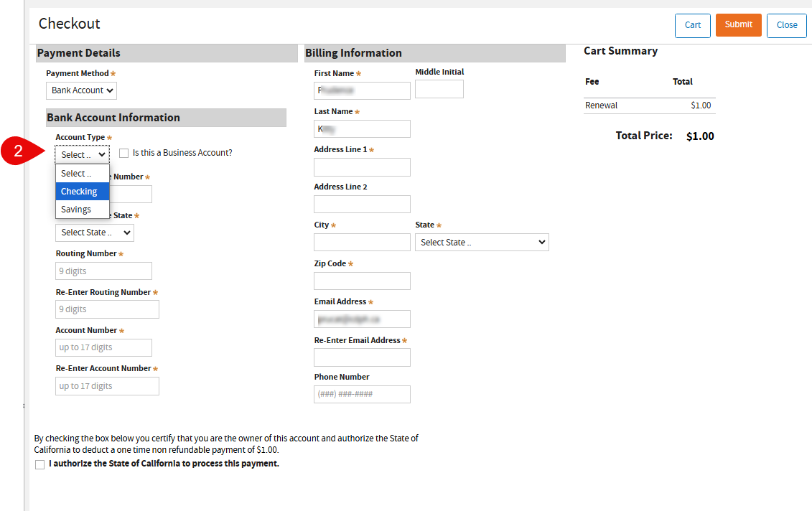Click the Phone Number field
The height and width of the screenshot is (511, 812).
point(362,394)
